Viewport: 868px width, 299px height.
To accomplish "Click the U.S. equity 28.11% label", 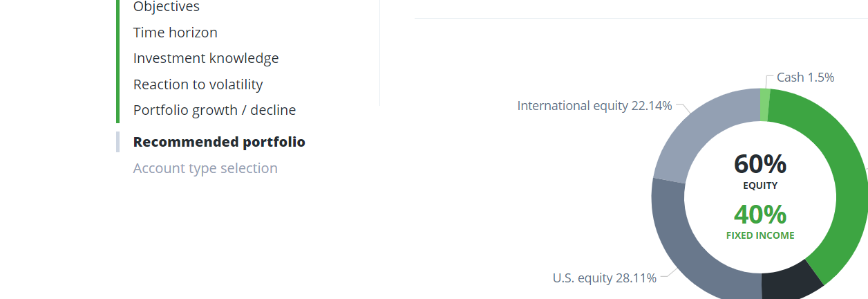I will pos(604,278).
